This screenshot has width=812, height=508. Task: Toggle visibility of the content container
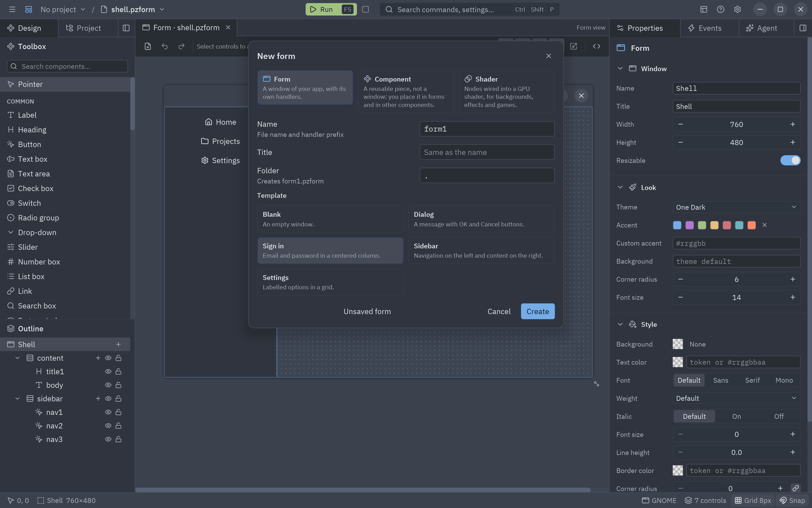108,358
